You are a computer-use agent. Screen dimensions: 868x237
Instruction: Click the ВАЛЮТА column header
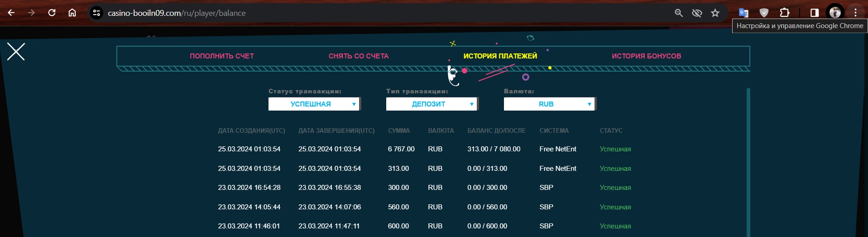coord(441,131)
